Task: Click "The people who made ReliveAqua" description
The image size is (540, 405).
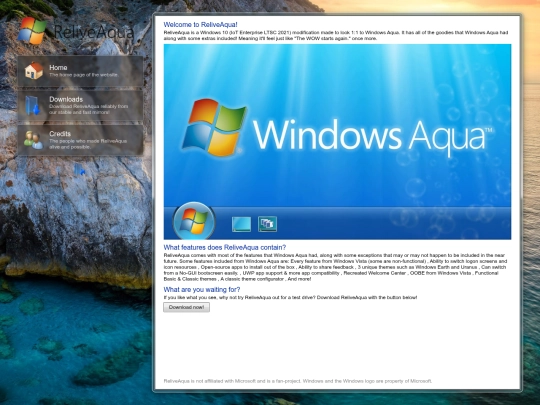Action: (88, 144)
